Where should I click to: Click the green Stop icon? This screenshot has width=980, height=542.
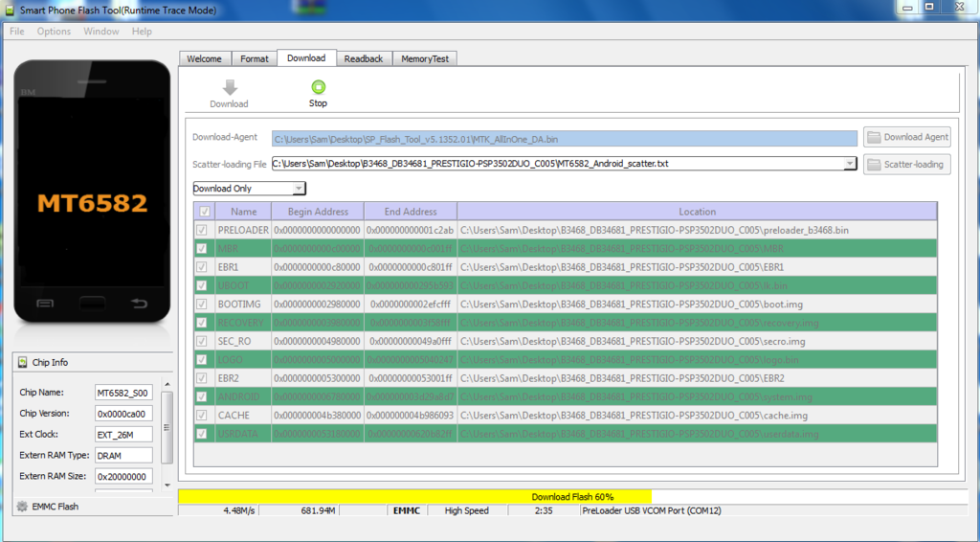click(x=318, y=87)
